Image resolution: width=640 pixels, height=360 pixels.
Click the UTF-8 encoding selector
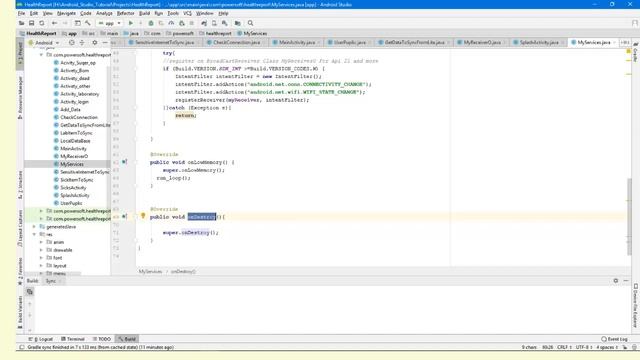[x=584, y=347]
